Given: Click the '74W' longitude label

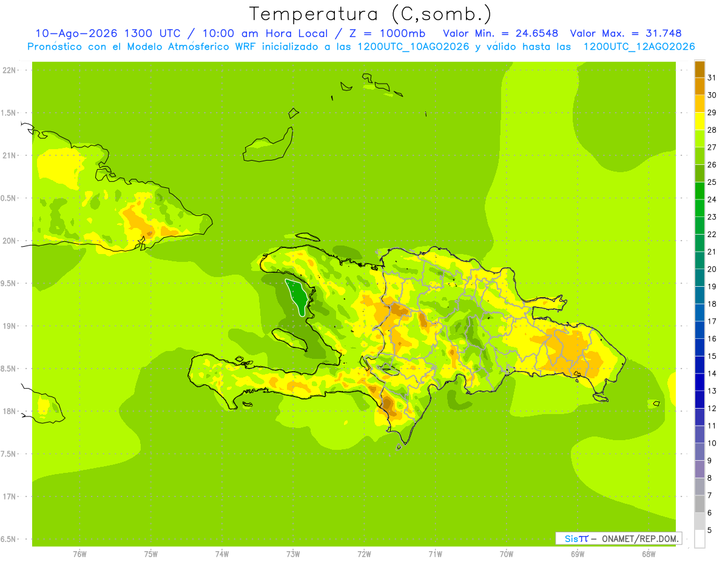Looking at the screenshot, I should pyautogui.click(x=222, y=554).
